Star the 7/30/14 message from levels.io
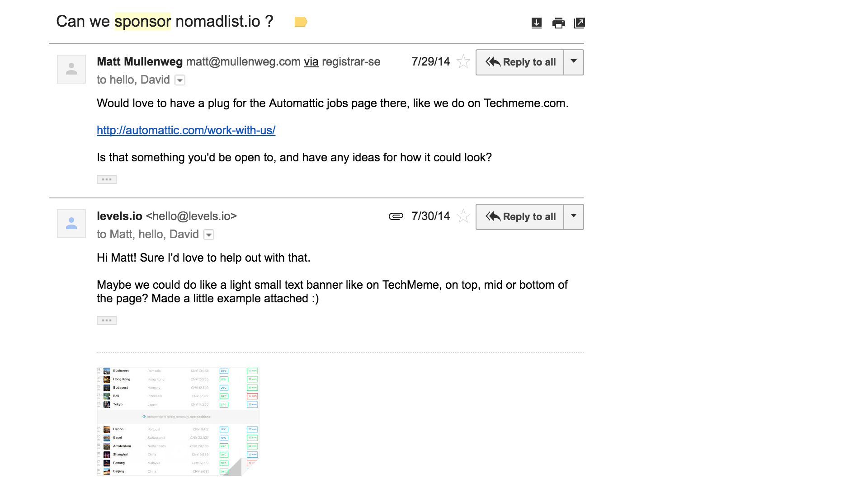Viewport: 868px width, 488px height. (x=463, y=216)
